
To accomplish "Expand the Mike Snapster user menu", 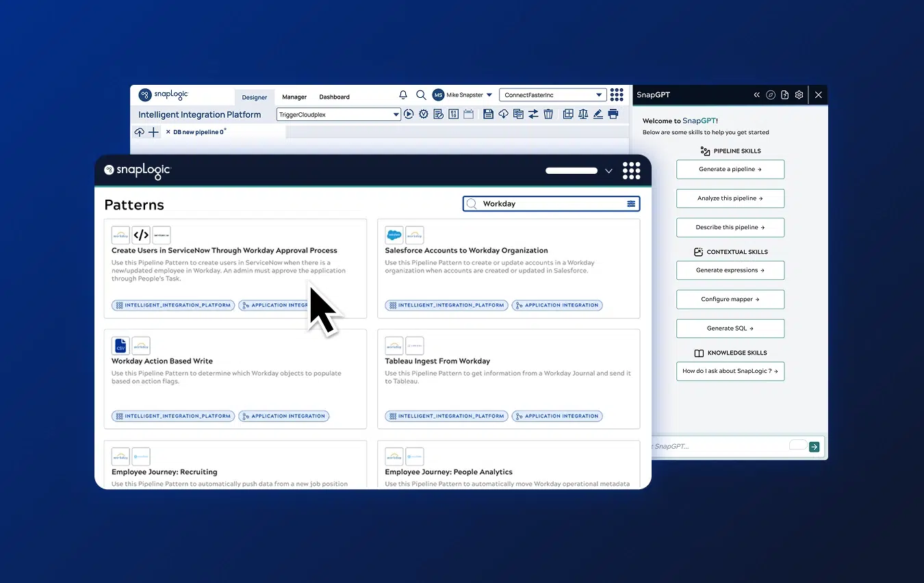I will click(x=489, y=95).
